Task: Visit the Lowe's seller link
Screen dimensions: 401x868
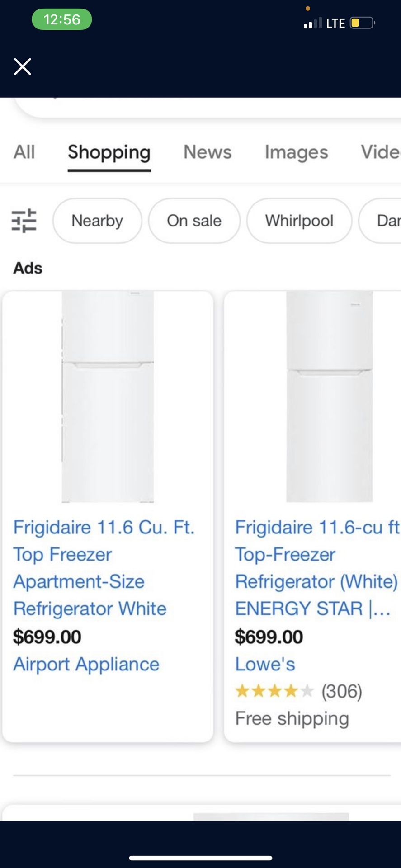Action: [x=265, y=664]
